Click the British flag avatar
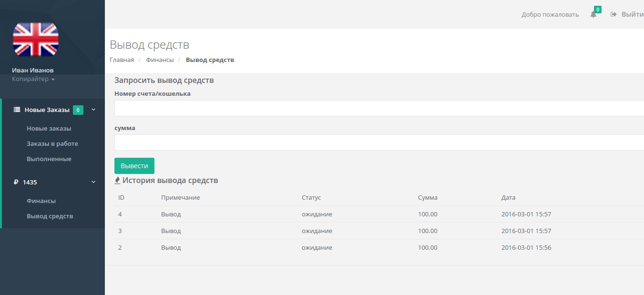Image resolution: width=644 pixels, height=295 pixels. pos(35,39)
